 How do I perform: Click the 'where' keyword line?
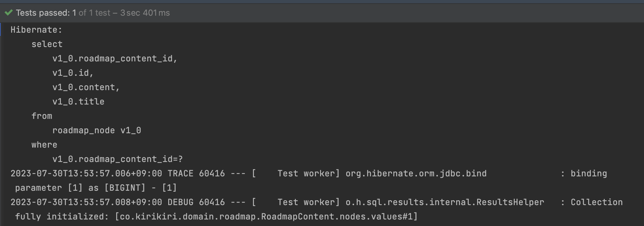coord(44,145)
